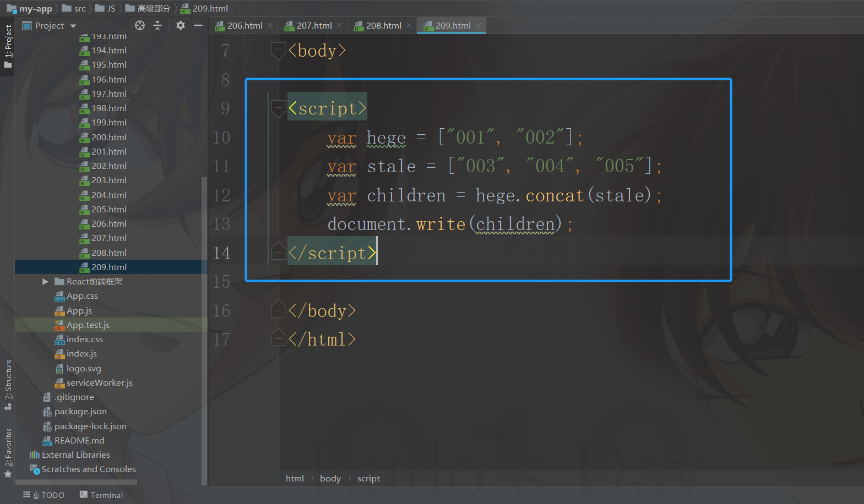Click 209.html in the top breadcrumb
The image size is (864, 504).
(204, 8)
